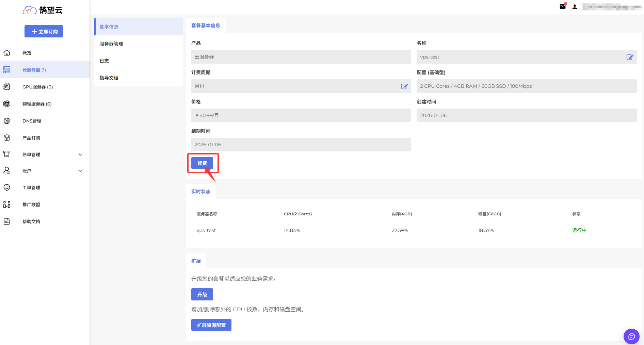The height and width of the screenshot is (345, 644).
Task: Open 物理服务器 in the sidebar
Action: click(x=37, y=104)
